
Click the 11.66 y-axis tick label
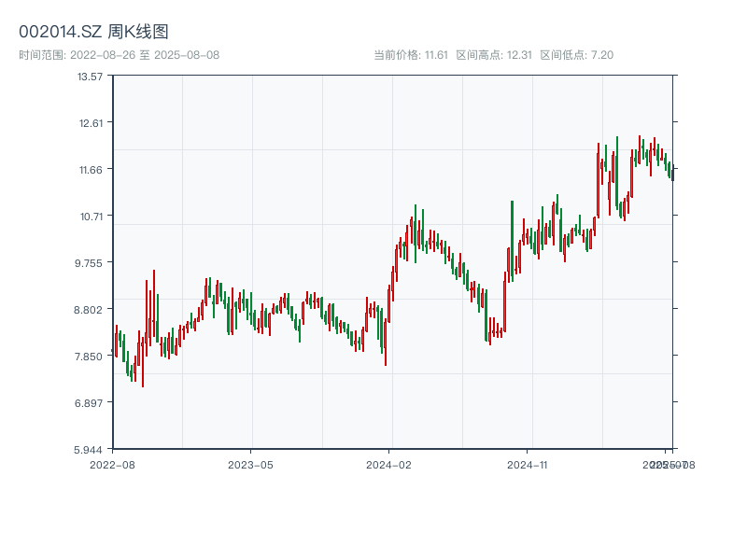click(x=90, y=170)
